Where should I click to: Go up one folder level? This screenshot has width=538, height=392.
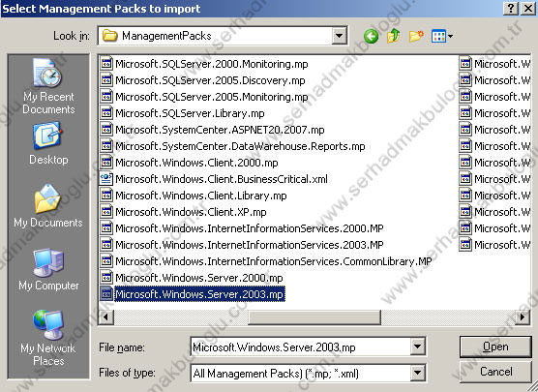pyautogui.click(x=393, y=36)
